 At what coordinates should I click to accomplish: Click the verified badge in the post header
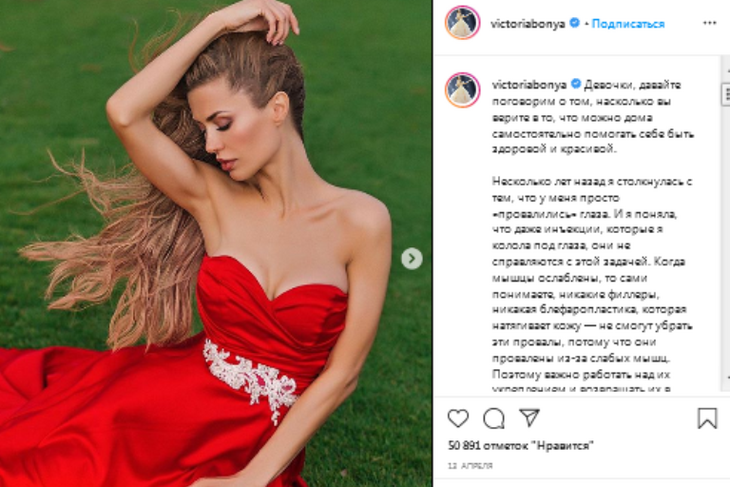click(575, 22)
